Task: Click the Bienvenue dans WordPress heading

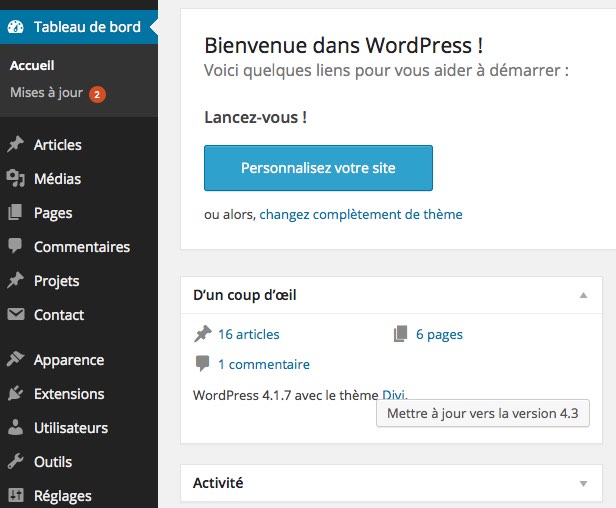Action: 344,45
